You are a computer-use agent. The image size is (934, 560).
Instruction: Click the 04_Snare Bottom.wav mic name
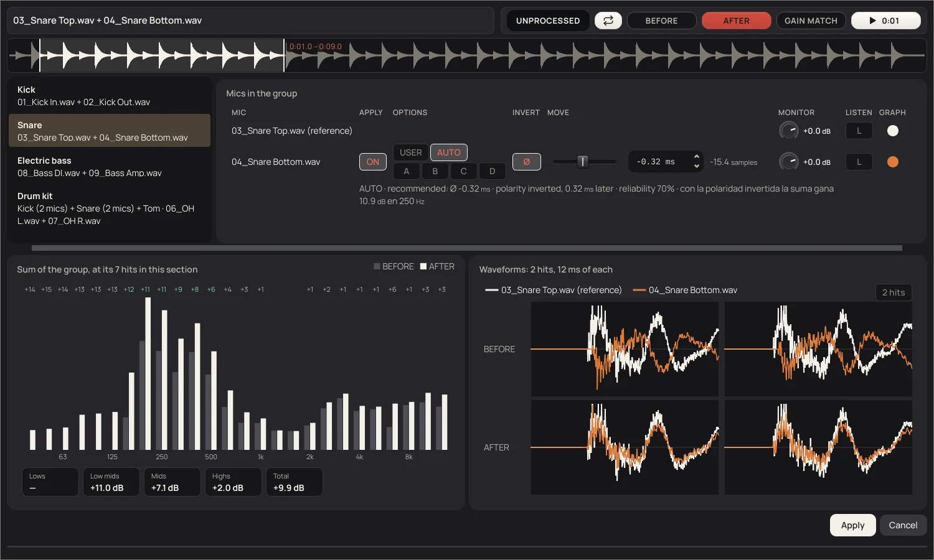coord(276,162)
